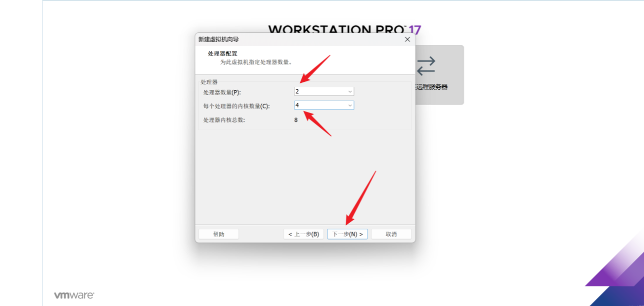Click the 下一步(N) button
This screenshot has height=306, width=644.
pos(348,234)
